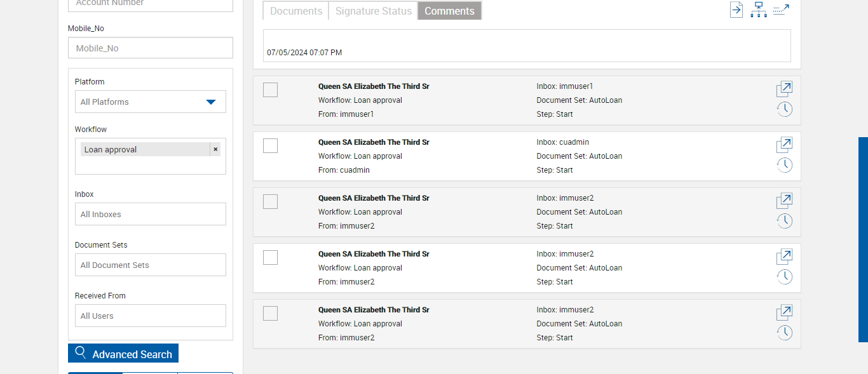Remove the Loan approval workflow filter tag
The width and height of the screenshot is (868, 374).
[x=215, y=149]
